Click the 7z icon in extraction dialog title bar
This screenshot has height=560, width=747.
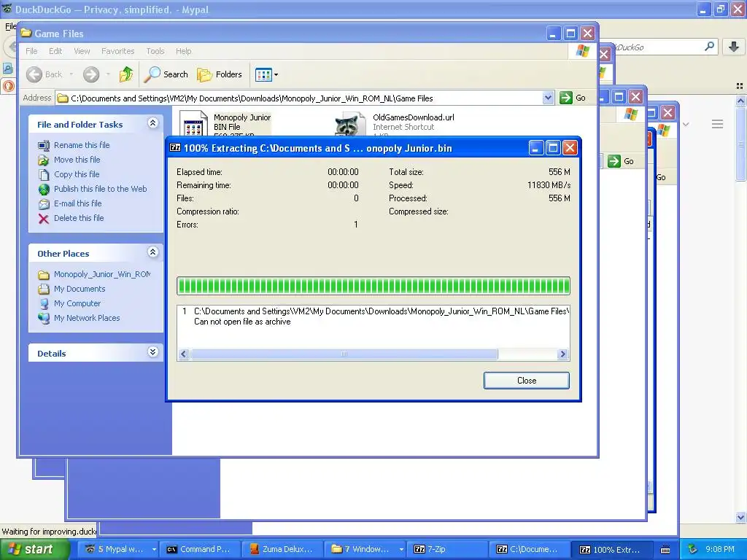(175, 147)
